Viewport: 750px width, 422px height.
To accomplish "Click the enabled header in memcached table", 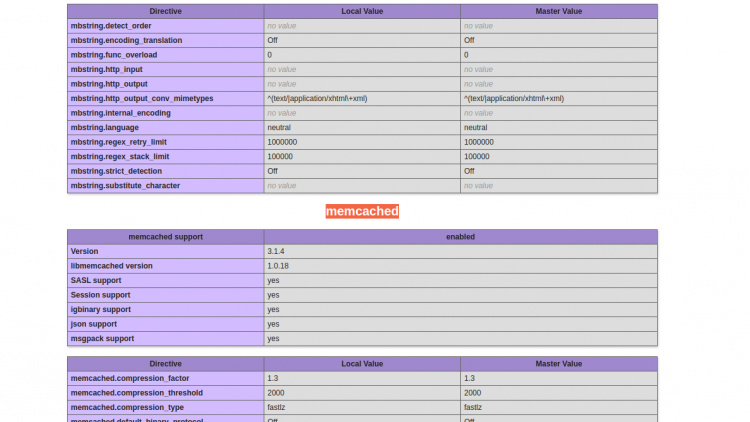I will [x=460, y=237].
